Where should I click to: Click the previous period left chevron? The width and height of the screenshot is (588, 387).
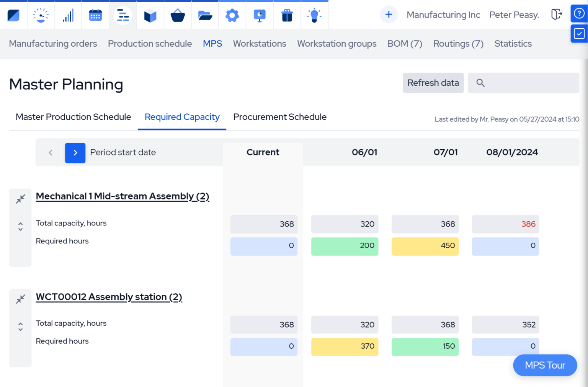pos(50,152)
